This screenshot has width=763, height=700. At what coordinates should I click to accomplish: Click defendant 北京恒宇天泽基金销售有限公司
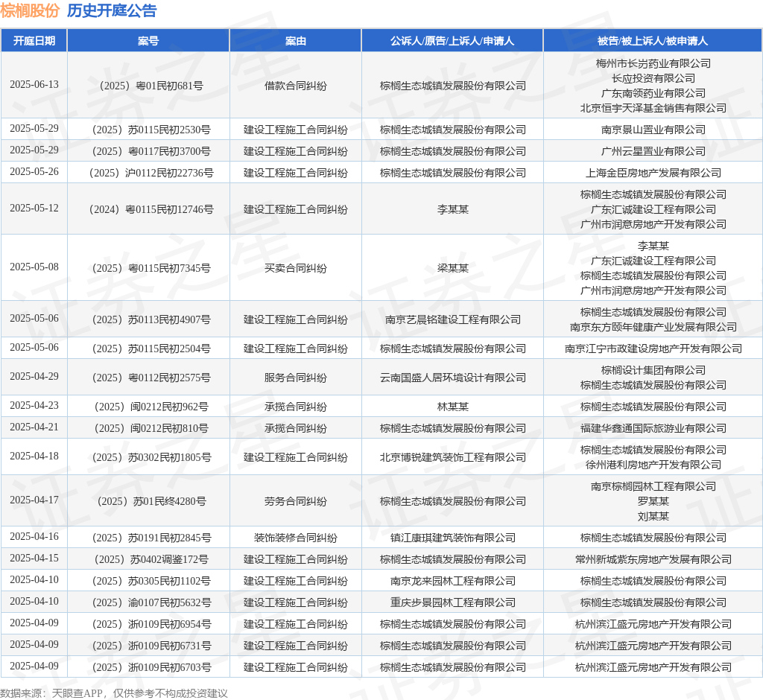tap(653, 108)
